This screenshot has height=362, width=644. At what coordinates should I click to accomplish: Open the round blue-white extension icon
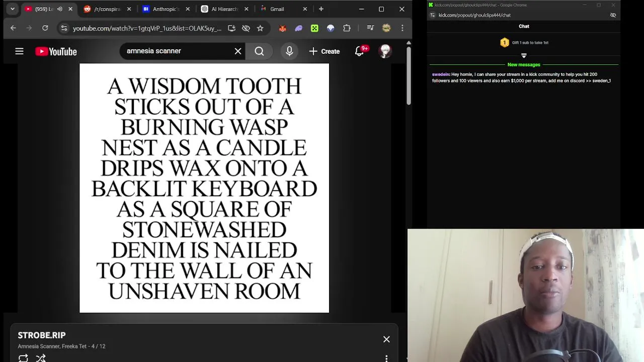click(x=331, y=28)
